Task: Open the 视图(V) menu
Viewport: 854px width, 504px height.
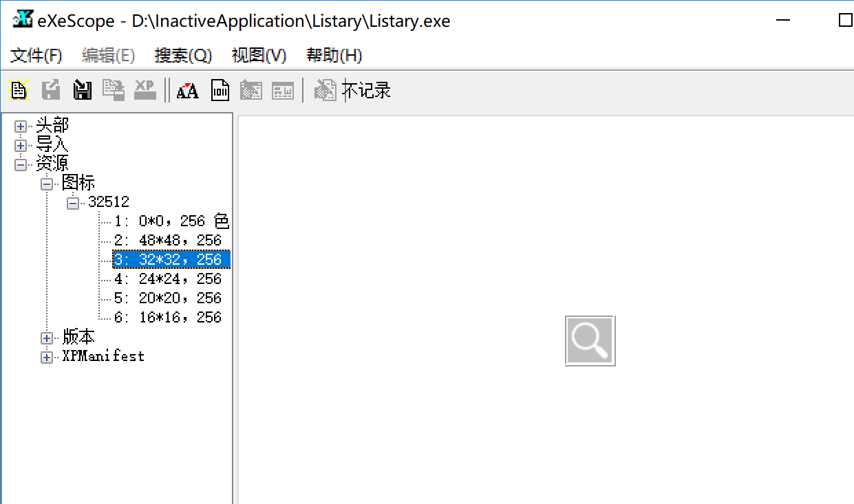Action: 259,55
